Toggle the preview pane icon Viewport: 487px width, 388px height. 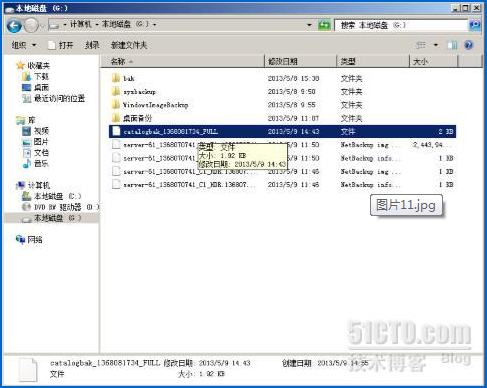tap(452, 45)
